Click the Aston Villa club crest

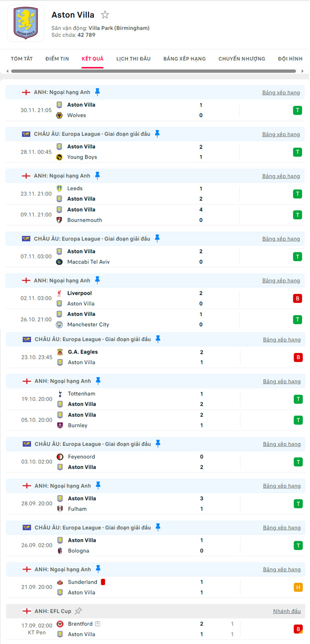(x=26, y=23)
